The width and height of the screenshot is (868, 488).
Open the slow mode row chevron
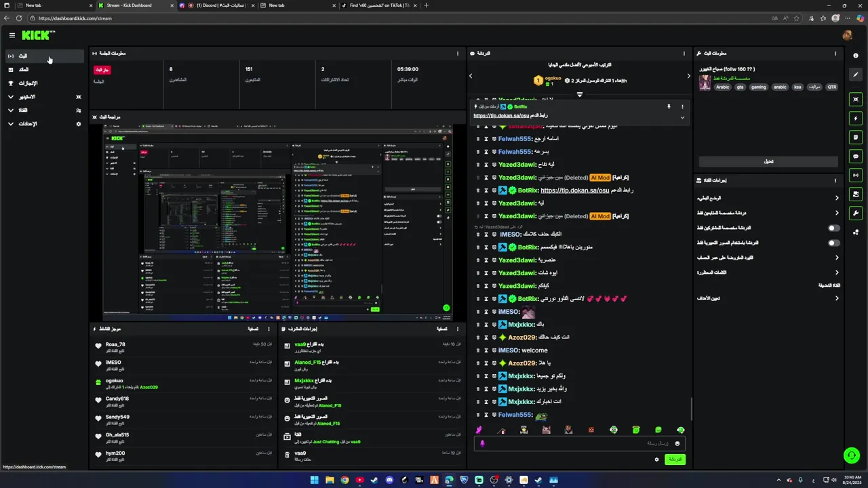(837, 198)
